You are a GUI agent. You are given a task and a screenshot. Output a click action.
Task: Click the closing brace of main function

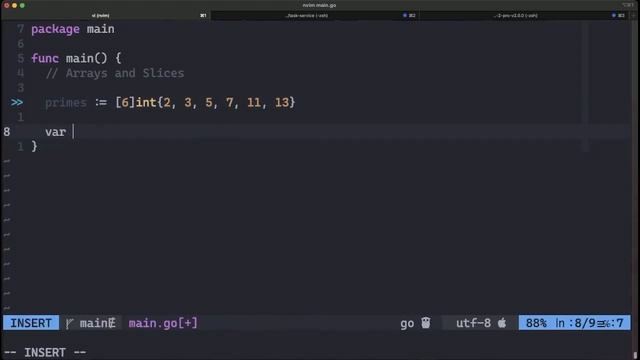click(x=34, y=146)
